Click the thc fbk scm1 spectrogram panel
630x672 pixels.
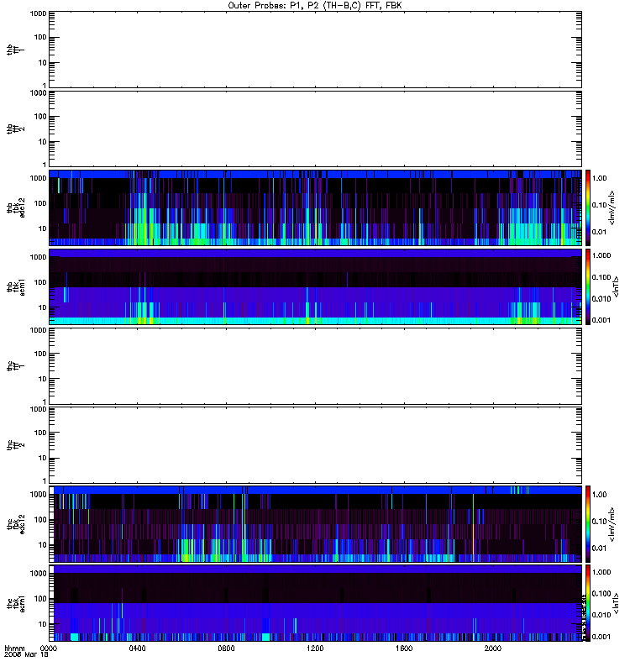tap(315, 603)
